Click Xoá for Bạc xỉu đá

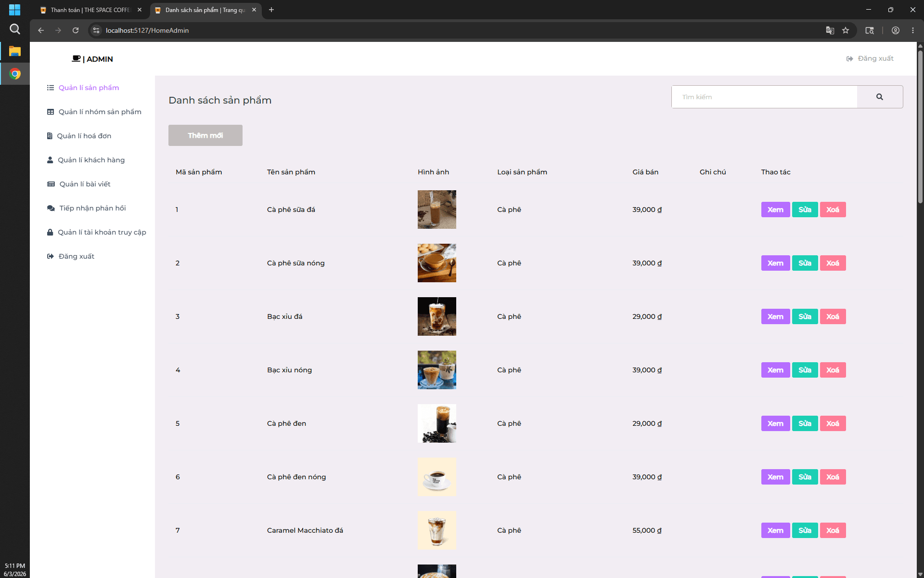tap(833, 316)
